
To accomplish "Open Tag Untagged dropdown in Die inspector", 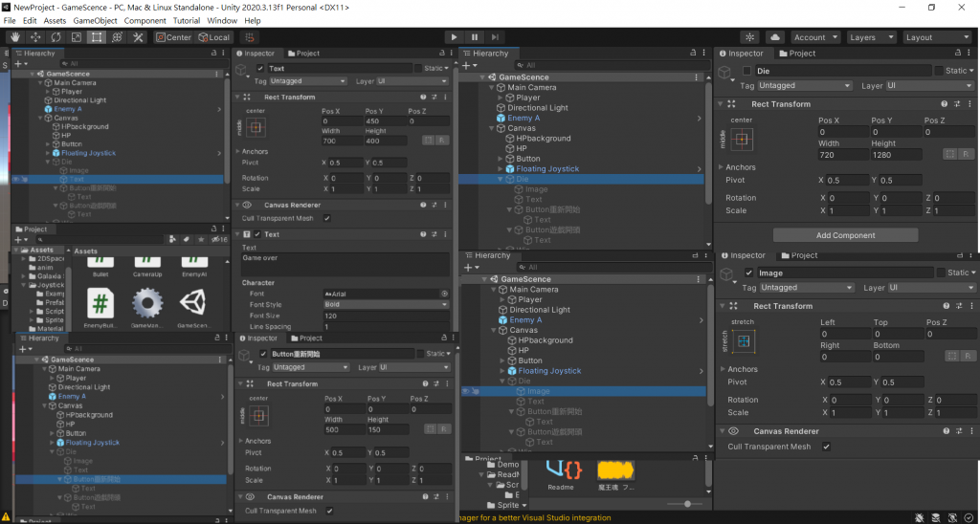I will tap(804, 85).
